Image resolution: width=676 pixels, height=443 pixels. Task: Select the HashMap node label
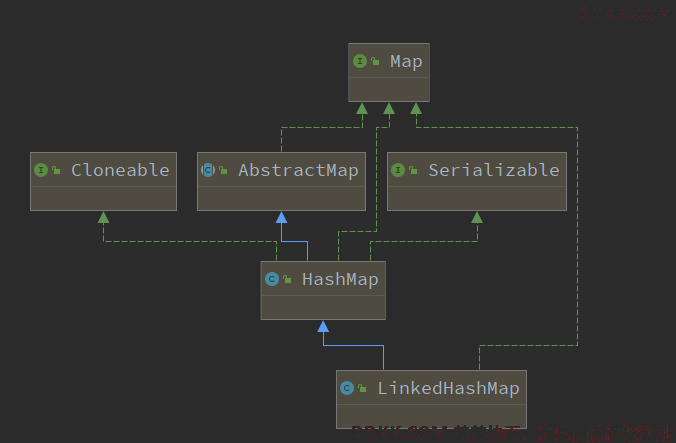340,280
